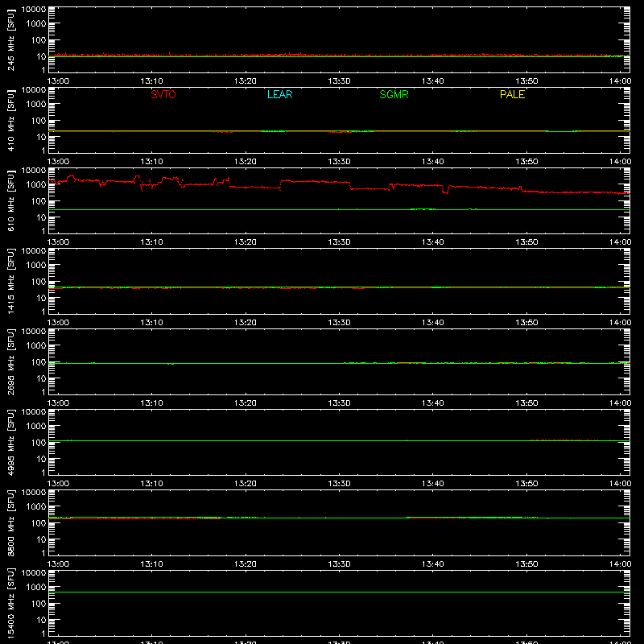Viewport: 644px width, 644px height.
Task: Click the yellow PALE legend label
Action: point(512,94)
